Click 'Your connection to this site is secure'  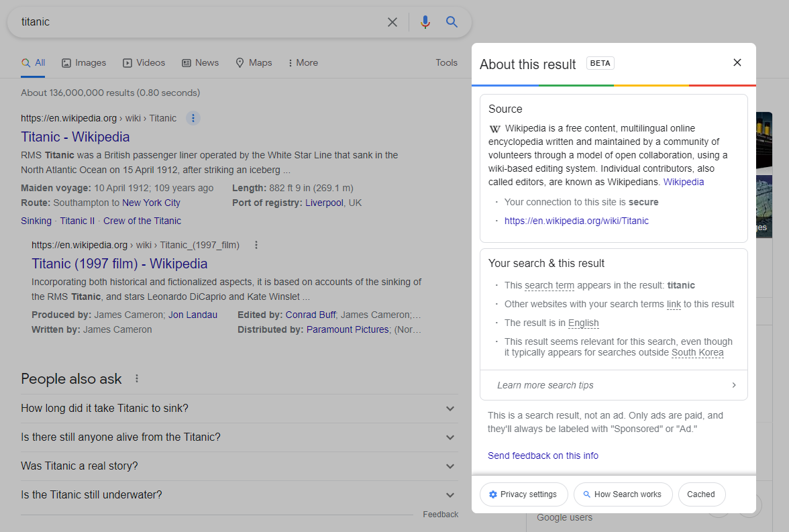coord(582,203)
